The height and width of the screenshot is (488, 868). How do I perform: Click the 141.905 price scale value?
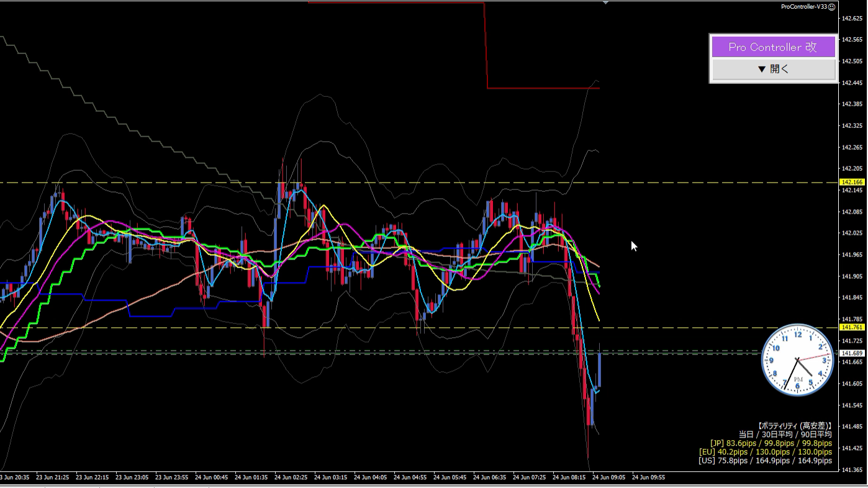click(852, 276)
